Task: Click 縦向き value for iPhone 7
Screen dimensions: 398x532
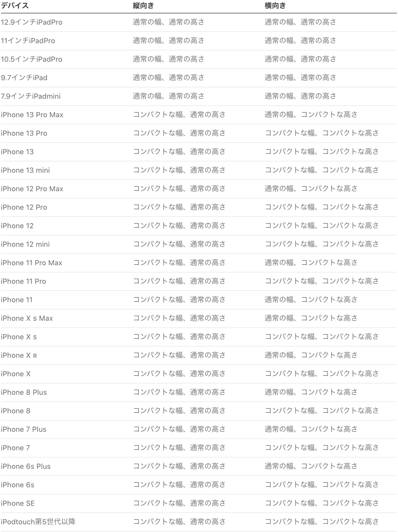Action: click(179, 448)
